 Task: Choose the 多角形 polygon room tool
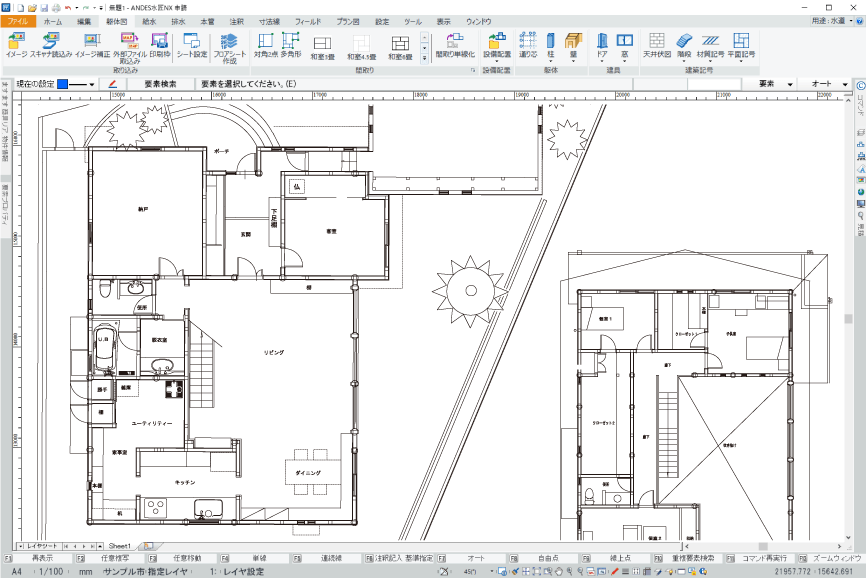290,42
